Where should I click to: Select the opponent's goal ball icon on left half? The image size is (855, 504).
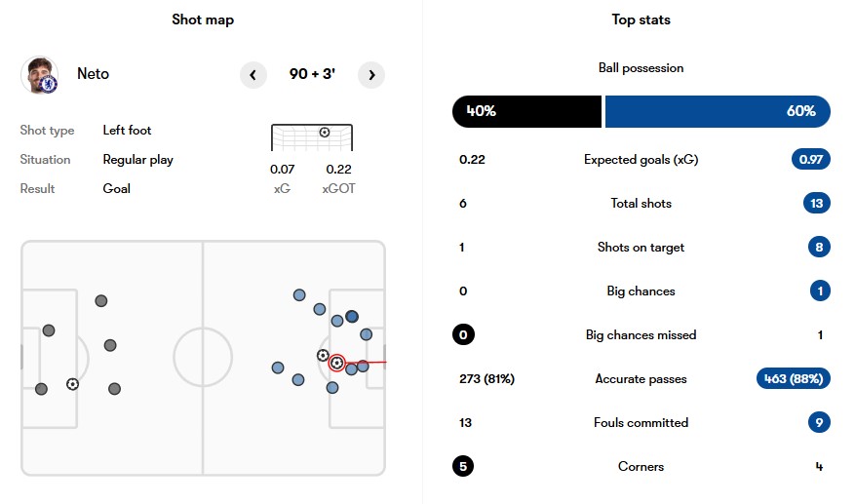[72, 384]
